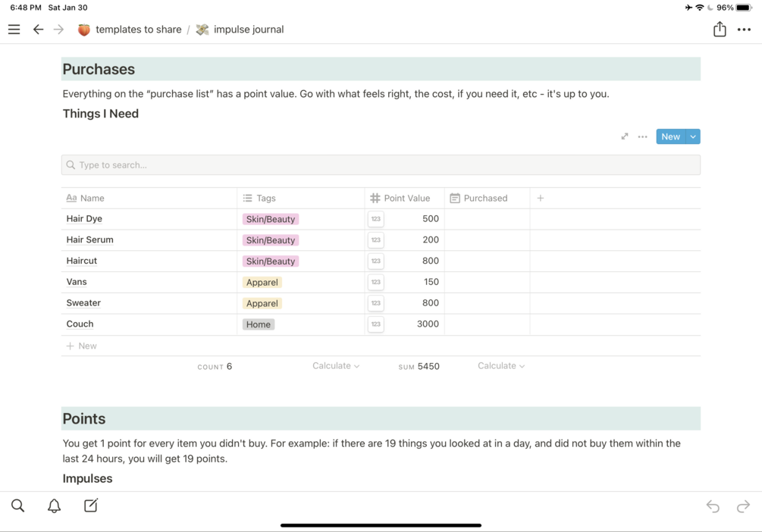Select the Skin/Beauty tag for Hair Serum
This screenshot has height=532, width=762.
pyautogui.click(x=270, y=240)
